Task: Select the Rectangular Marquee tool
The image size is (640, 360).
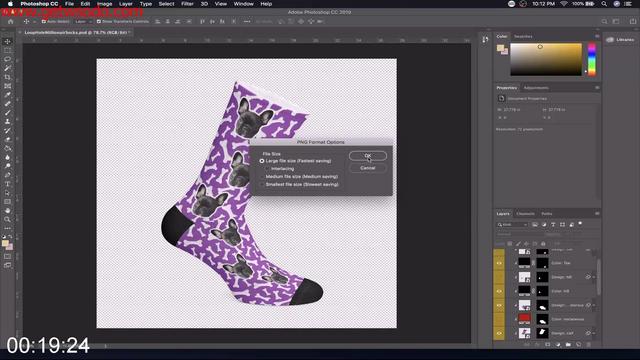Action: 7,50
